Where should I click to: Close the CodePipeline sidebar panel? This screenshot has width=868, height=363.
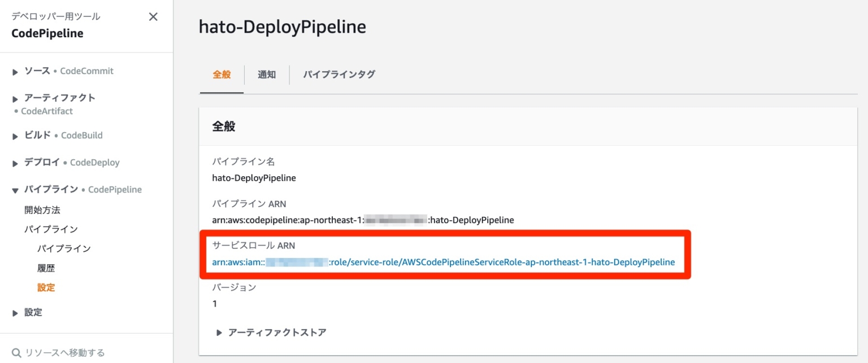(x=153, y=16)
